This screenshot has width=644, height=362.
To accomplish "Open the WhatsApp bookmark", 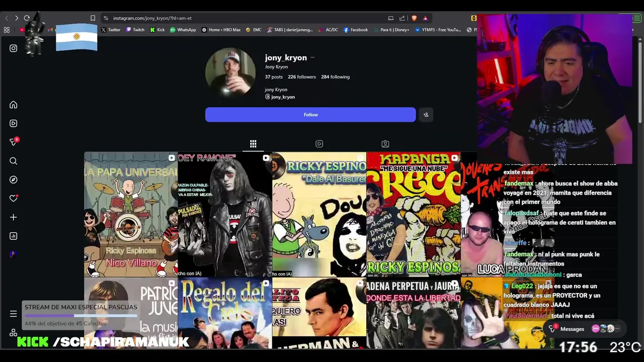I will [x=183, y=30].
